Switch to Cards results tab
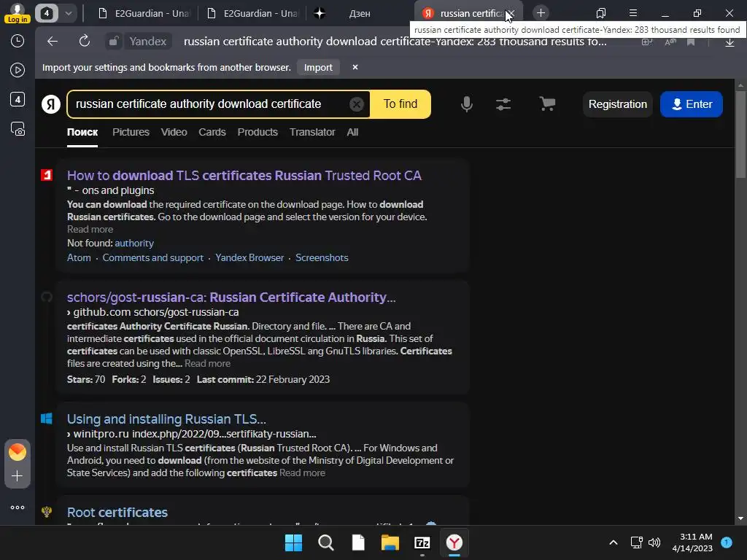Viewport: 747px width, 560px height. pos(212,133)
